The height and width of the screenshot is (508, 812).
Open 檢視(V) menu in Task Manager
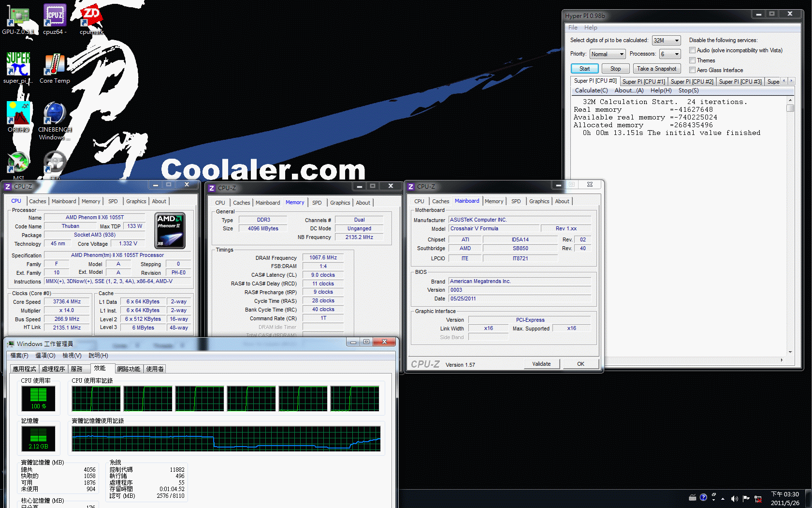[x=72, y=356]
